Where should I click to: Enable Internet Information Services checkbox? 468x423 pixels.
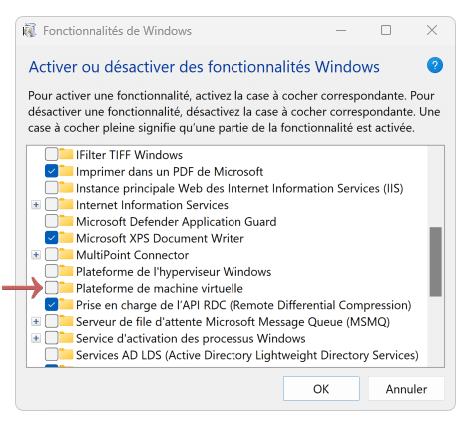[x=51, y=204]
